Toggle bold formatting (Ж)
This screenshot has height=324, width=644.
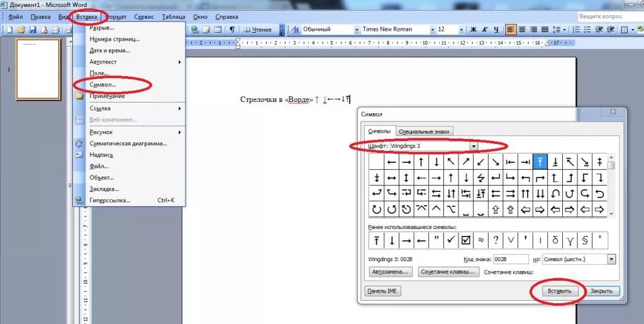(474, 30)
